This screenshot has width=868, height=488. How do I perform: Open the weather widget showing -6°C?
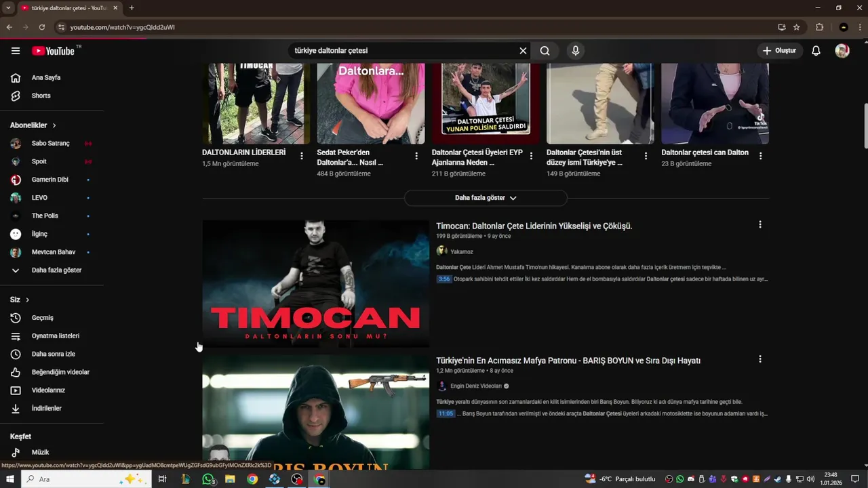coord(620,479)
